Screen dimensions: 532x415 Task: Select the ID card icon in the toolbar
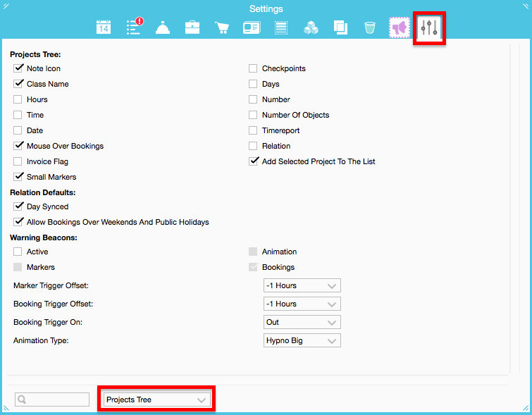click(252, 27)
